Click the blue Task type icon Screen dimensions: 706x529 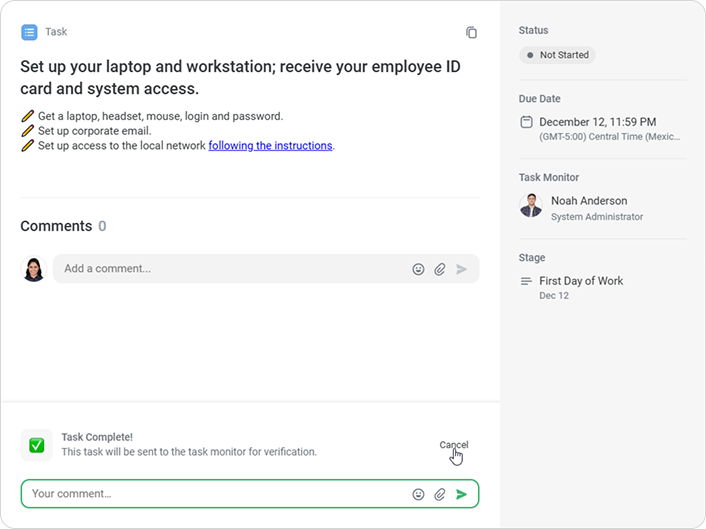[29, 32]
